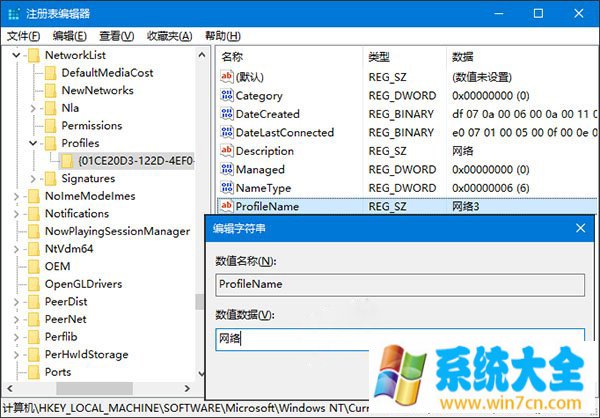Click the horizontal scrollbar right arrow
Screen dimensions: 600x418
(x=187, y=388)
